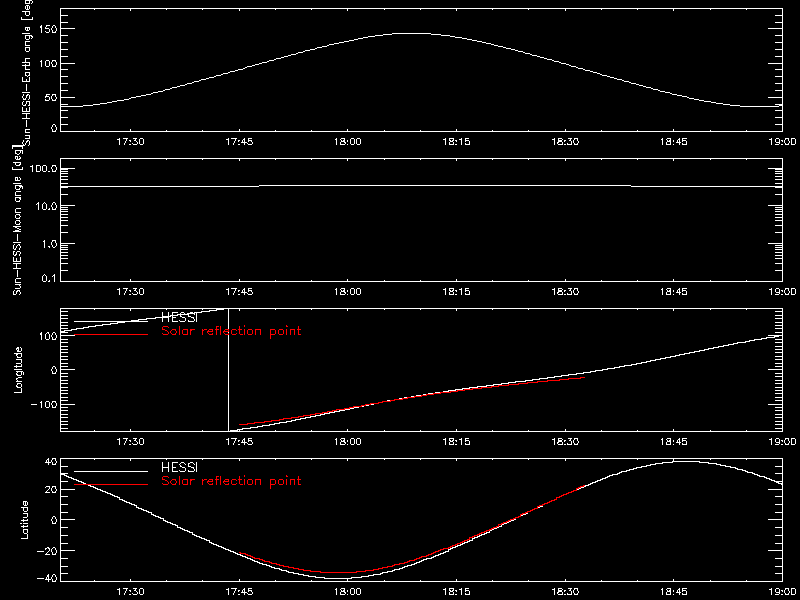Image resolution: width=800 pixels, height=600 pixels.
Task: Click 18:15 label under the Latitude plot
Action: pyautogui.click(x=457, y=592)
